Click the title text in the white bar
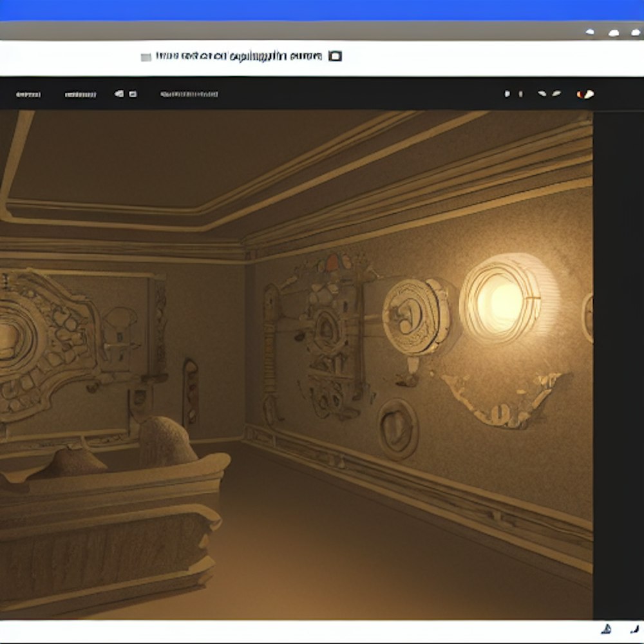Screen dimensions: 644x644 click(x=238, y=57)
